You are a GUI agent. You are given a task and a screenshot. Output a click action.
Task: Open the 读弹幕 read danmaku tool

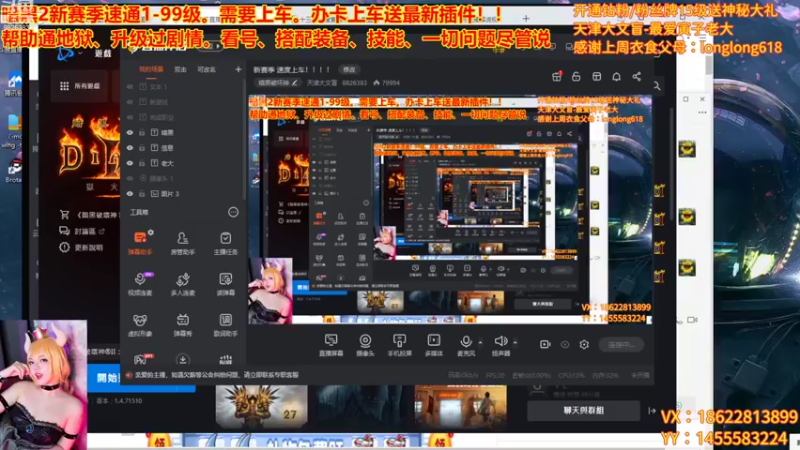tap(226, 284)
